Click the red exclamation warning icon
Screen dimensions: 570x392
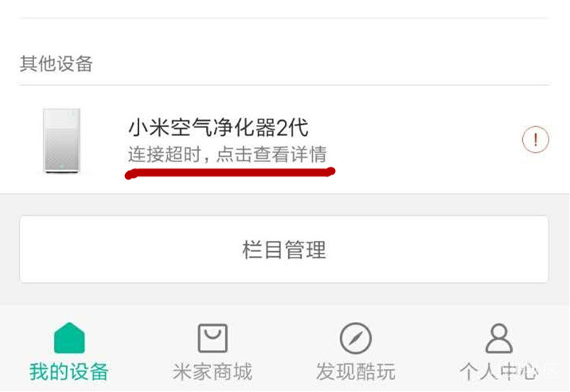point(536,139)
